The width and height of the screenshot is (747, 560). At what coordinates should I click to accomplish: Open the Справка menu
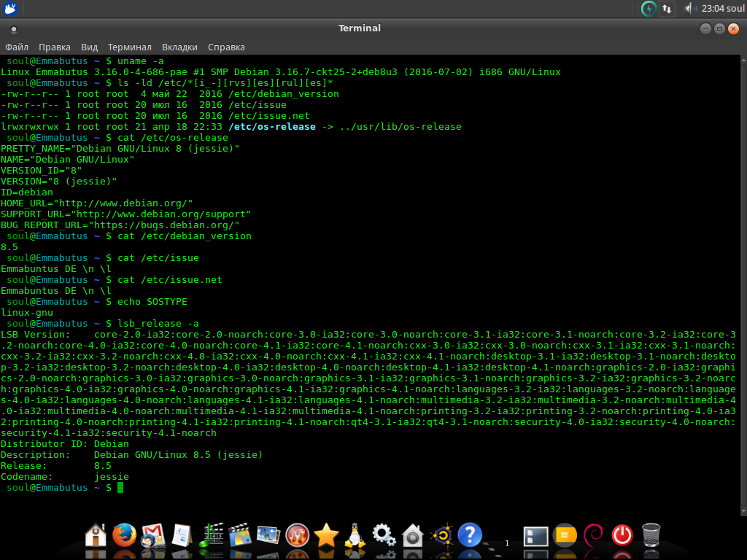click(x=226, y=47)
